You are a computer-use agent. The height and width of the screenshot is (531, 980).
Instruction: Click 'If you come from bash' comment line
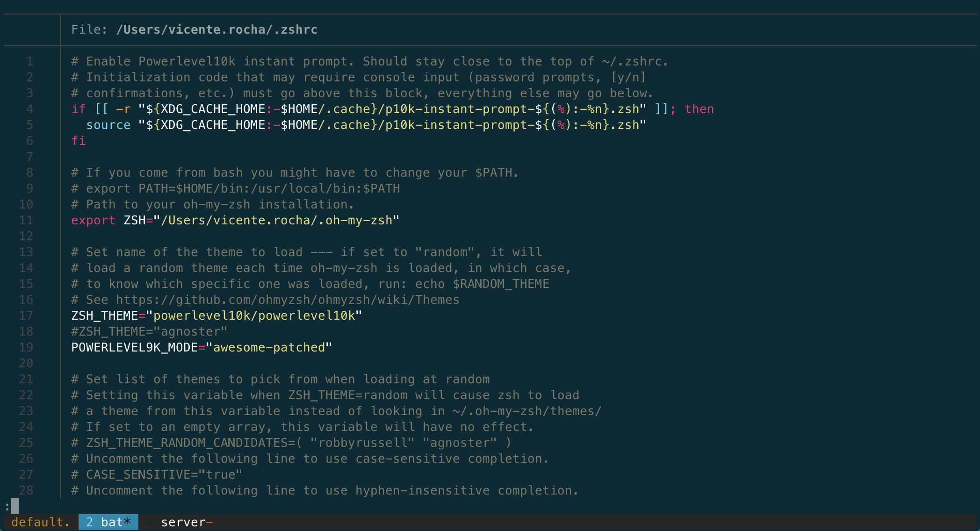coord(295,172)
